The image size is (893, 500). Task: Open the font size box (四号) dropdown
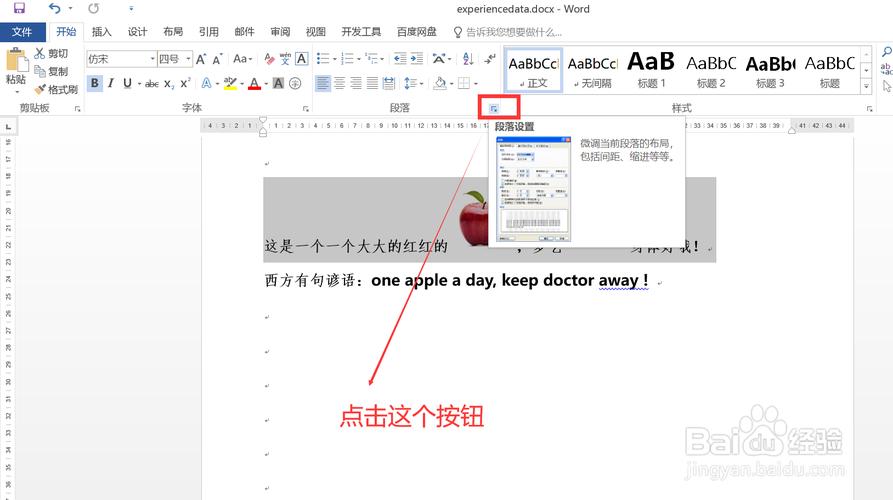189,59
